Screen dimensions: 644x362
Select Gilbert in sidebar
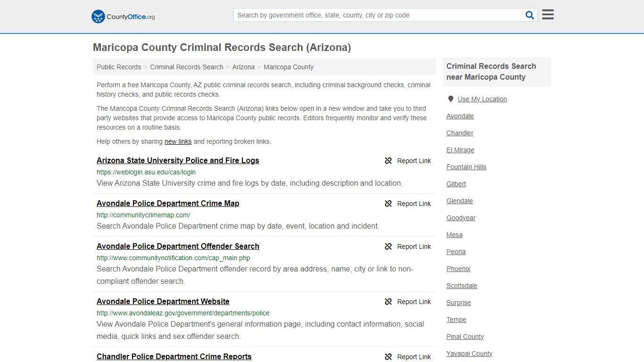pos(456,184)
